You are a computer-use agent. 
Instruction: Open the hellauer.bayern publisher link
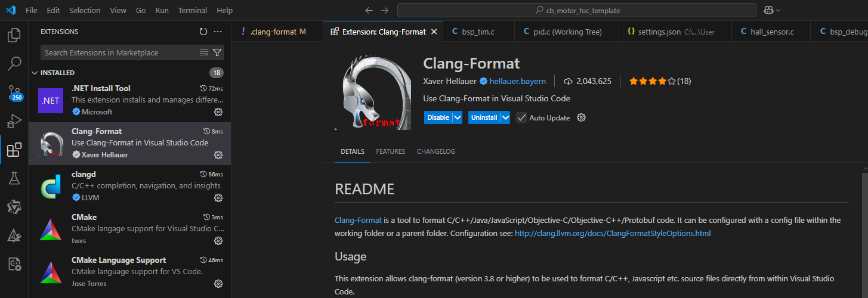coord(517,81)
